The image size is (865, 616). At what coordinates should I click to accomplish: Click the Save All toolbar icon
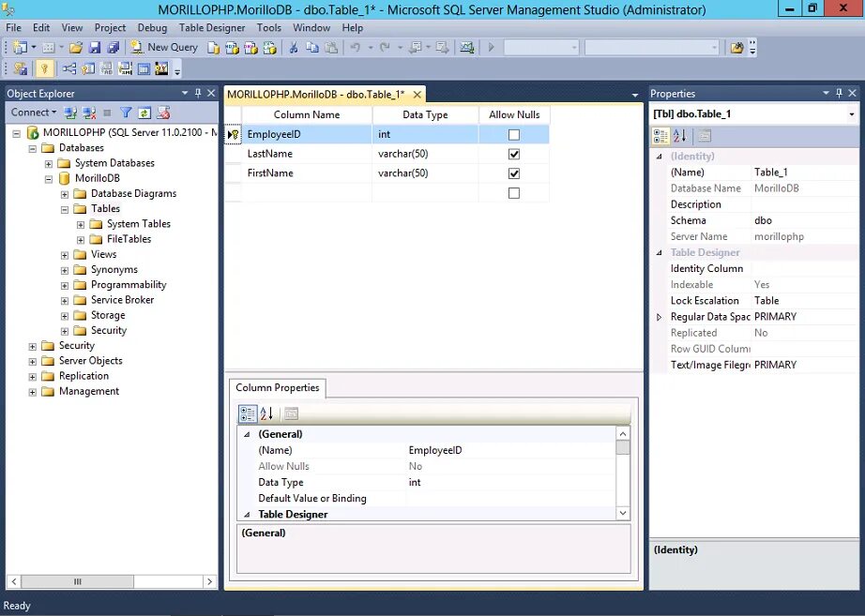click(x=114, y=48)
